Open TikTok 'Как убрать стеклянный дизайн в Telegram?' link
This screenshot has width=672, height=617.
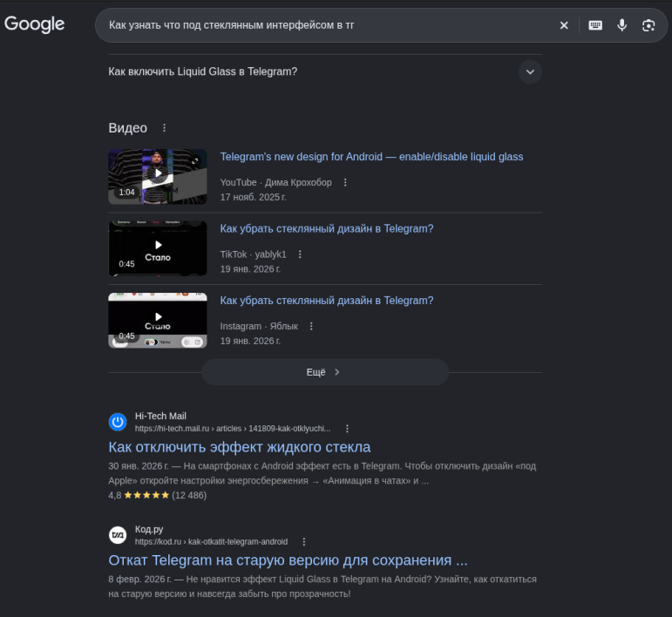pos(327,229)
